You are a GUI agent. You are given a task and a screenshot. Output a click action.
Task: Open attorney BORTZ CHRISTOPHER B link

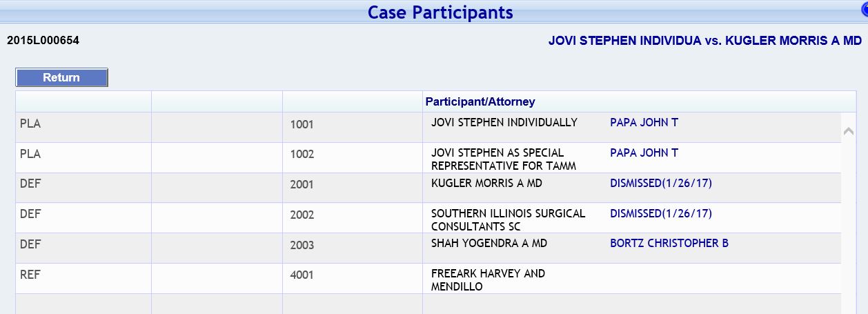(669, 243)
